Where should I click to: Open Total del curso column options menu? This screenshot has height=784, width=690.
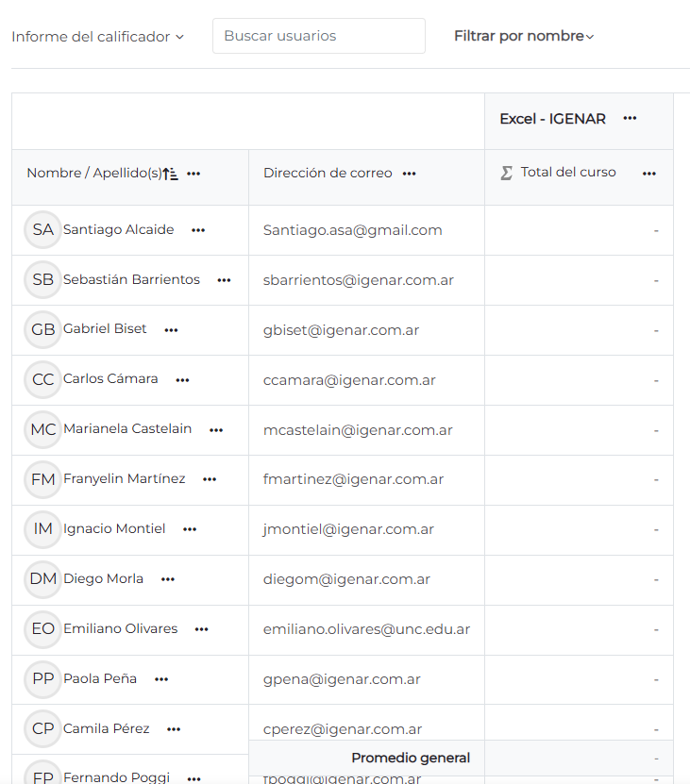tap(648, 174)
